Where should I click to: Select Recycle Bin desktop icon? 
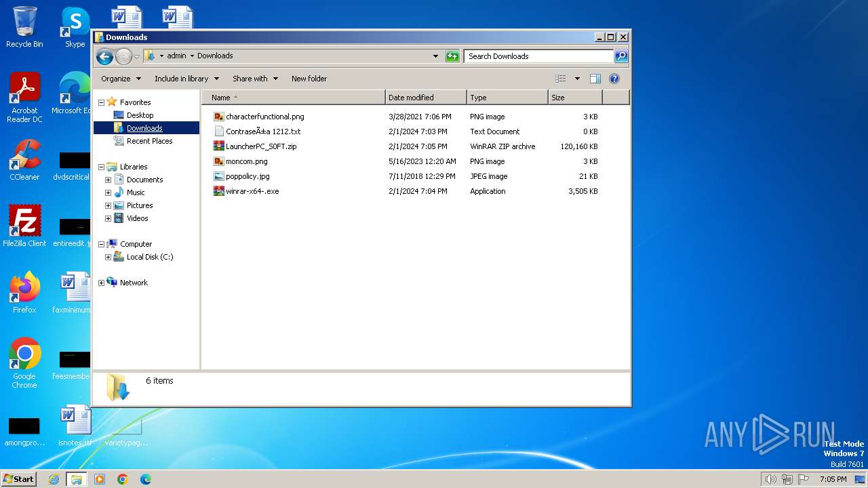click(24, 27)
